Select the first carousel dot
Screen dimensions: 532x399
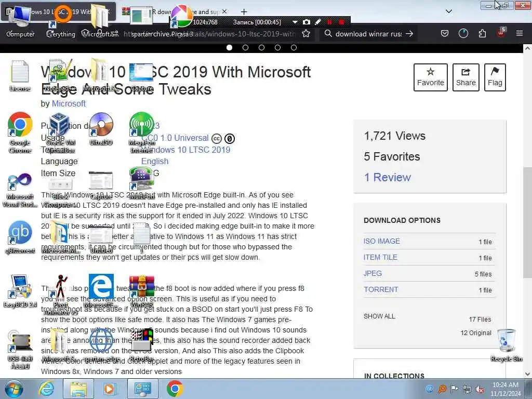tap(229, 47)
